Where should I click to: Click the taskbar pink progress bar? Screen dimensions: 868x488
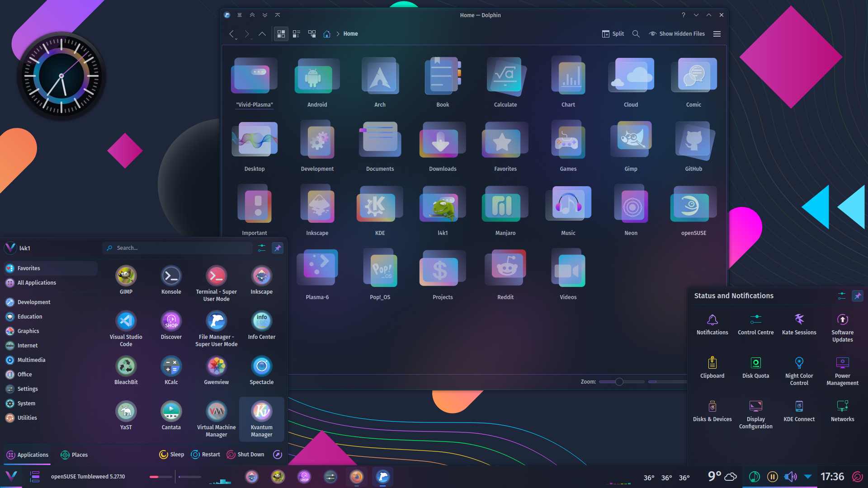click(160, 477)
